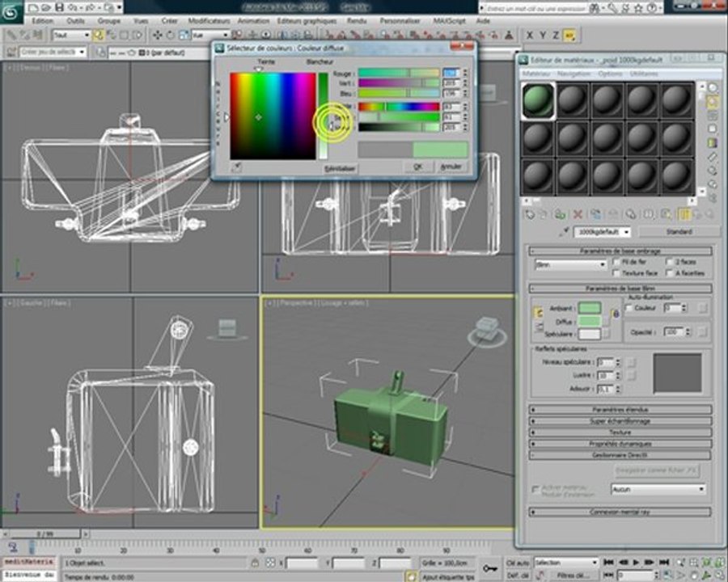728x582 pixels.
Task: Open the Animation menu
Action: (x=253, y=21)
